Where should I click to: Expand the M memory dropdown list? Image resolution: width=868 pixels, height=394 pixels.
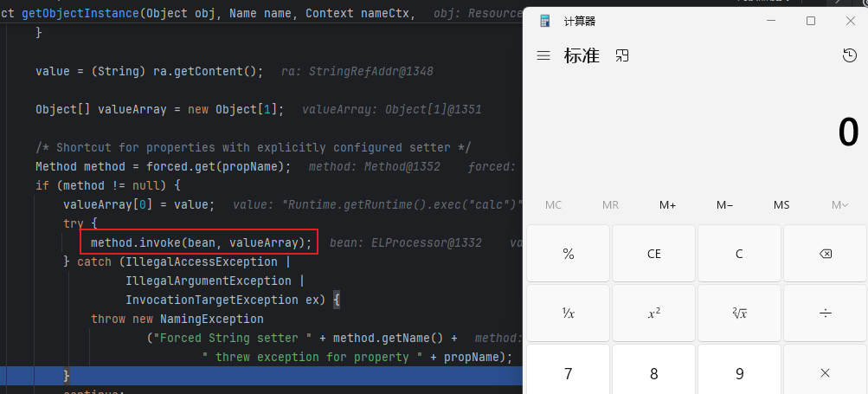(839, 205)
